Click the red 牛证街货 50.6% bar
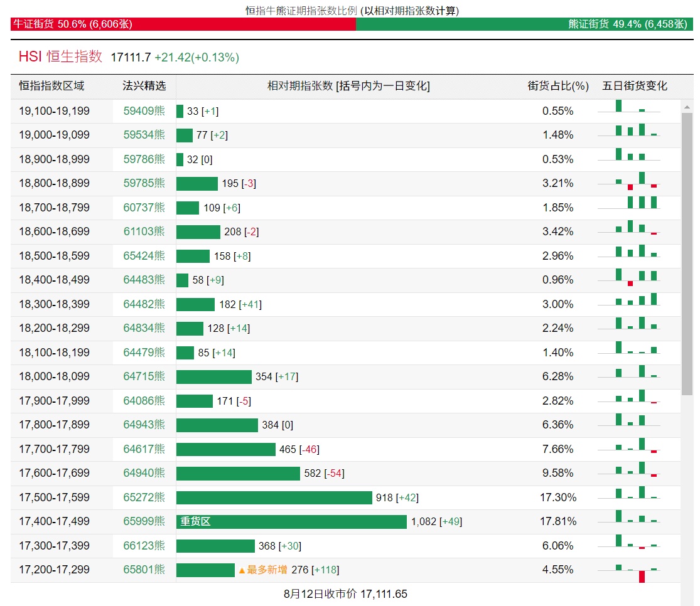This screenshot has width=700, height=606. [183, 24]
